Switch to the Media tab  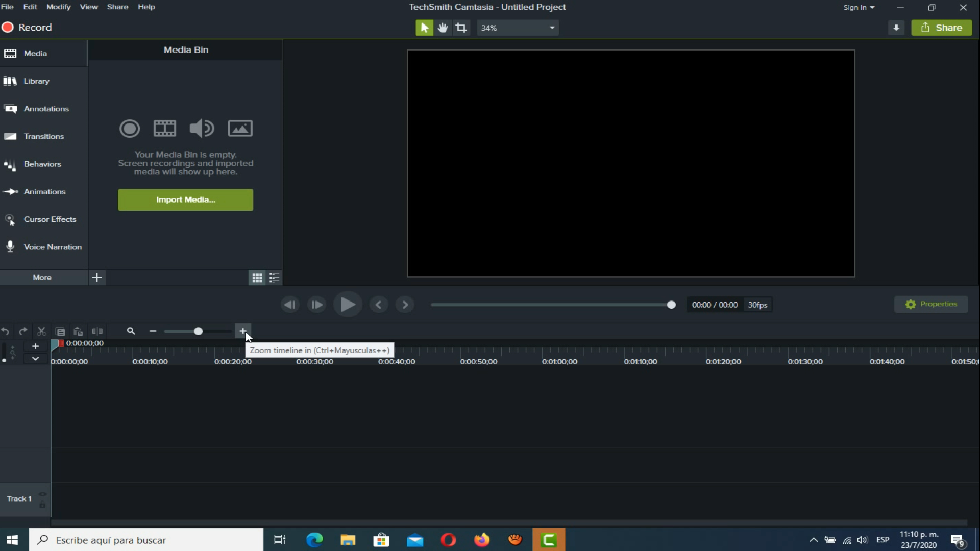click(43, 53)
